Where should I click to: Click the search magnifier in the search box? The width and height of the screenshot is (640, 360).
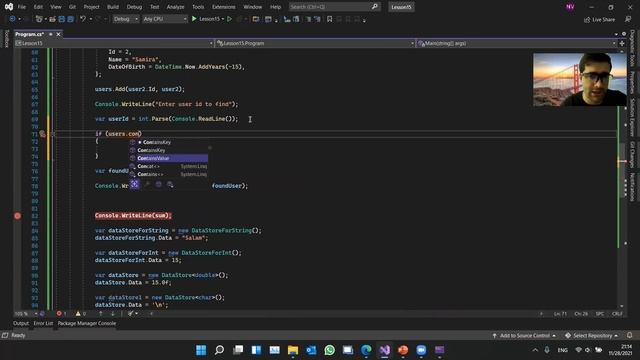tap(375, 7)
